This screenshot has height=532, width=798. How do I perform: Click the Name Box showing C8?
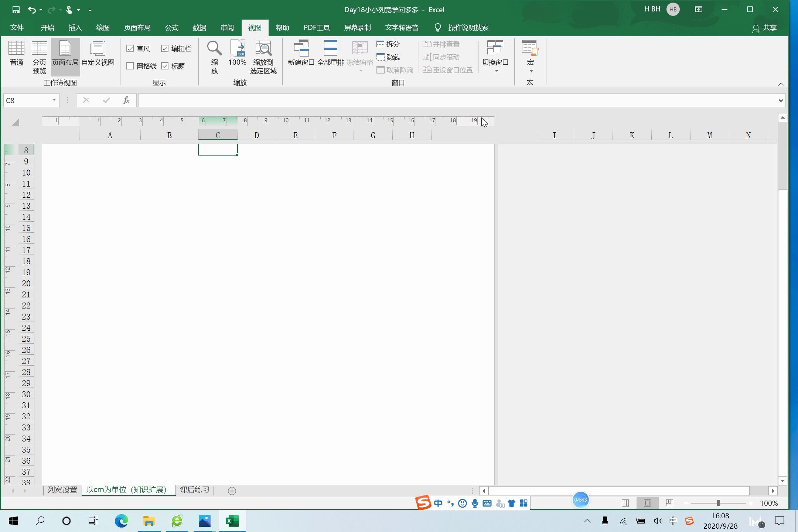[x=27, y=100]
